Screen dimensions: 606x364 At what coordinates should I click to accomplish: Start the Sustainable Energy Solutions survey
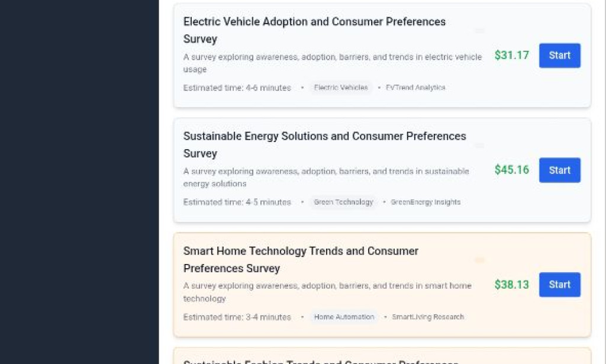[x=559, y=170]
